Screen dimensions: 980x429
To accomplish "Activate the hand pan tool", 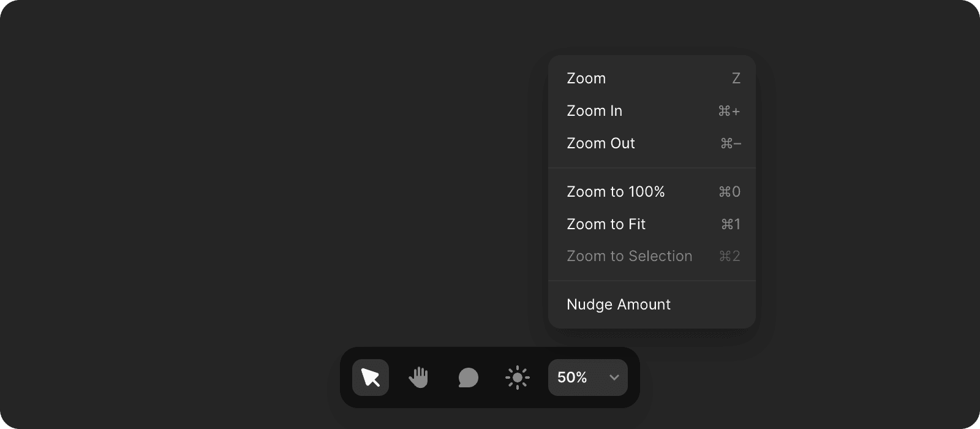I will coord(419,378).
